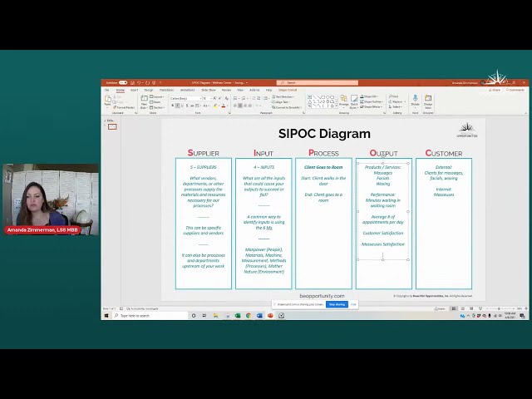Viewport: 532px width, 399px height.
Task: Switch to the Transitions tab
Action: click(x=166, y=91)
